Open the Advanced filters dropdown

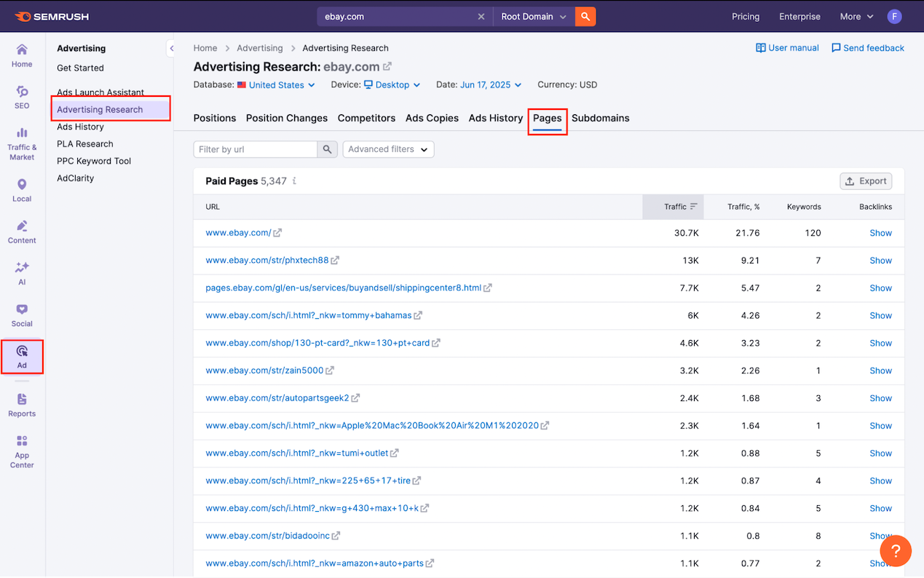pos(388,149)
